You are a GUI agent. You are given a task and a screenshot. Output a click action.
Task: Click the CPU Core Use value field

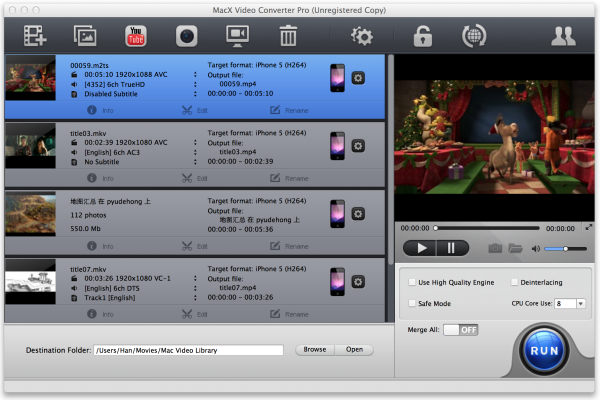(x=566, y=304)
